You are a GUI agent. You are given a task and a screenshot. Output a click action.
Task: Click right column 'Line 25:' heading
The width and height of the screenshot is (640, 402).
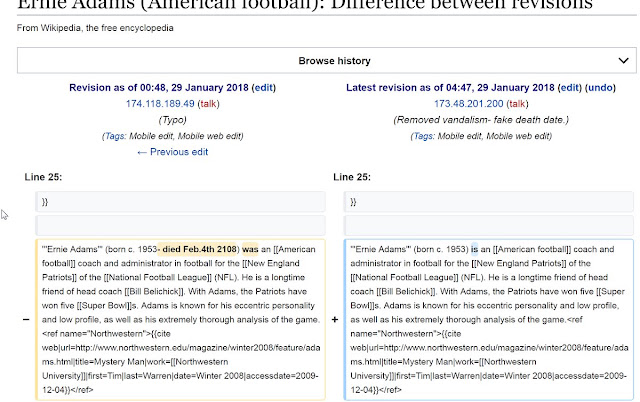click(x=352, y=177)
